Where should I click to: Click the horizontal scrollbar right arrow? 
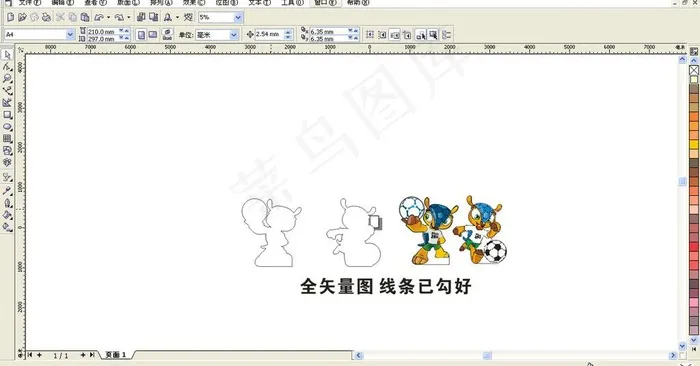pyautogui.click(x=673, y=355)
